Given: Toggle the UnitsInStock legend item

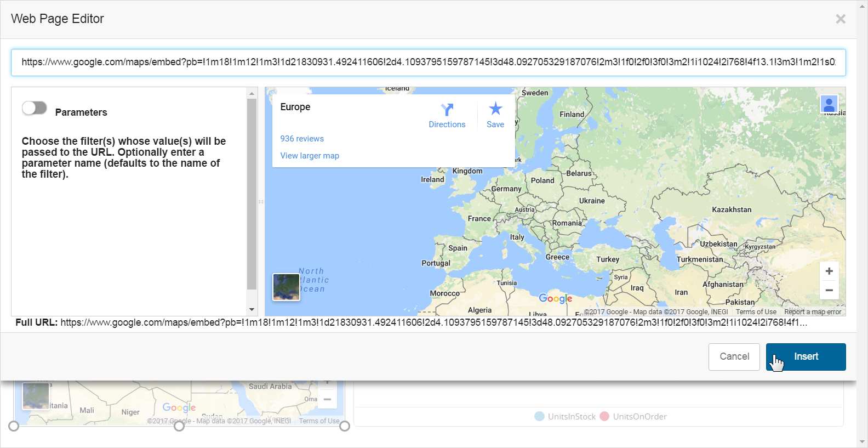Looking at the screenshot, I should (x=565, y=417).
